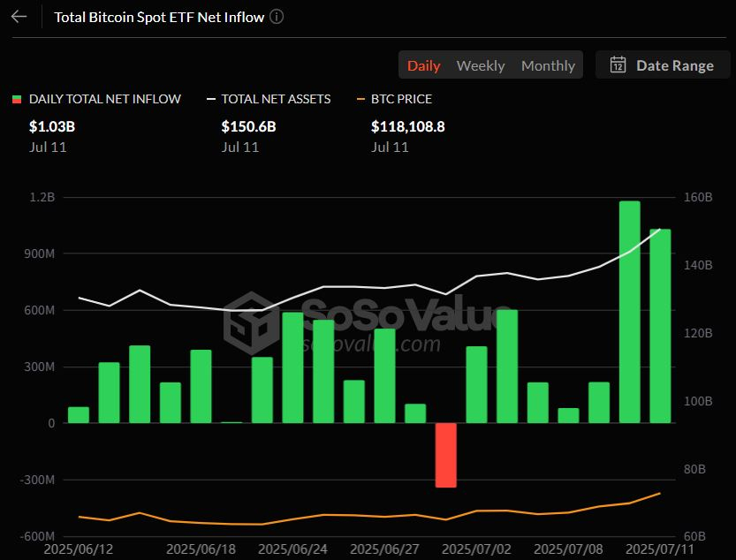736x560 pixels.
Task: Click the leftmost green bar at 2025/06/12
Action: [x=79, y=415]
